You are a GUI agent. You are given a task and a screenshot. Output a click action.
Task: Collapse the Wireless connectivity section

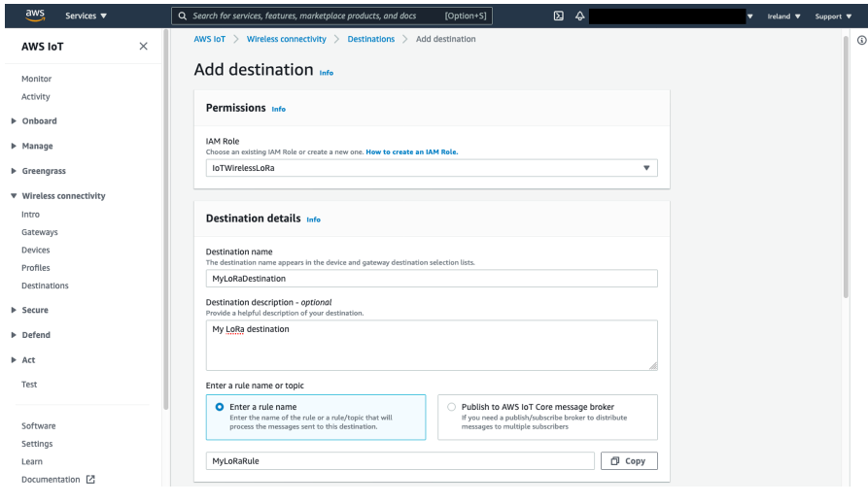(14, 196)
